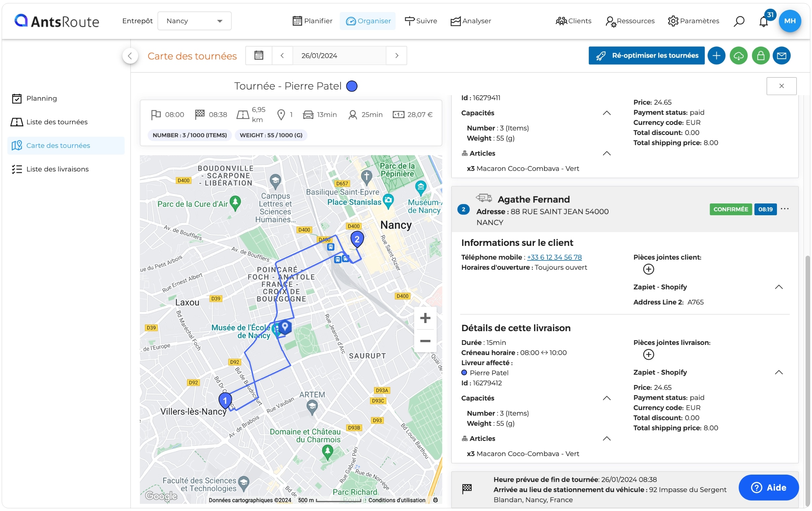
Task: Click the CONFIRMÉE status badge
Action: click(x=730, y=209)
